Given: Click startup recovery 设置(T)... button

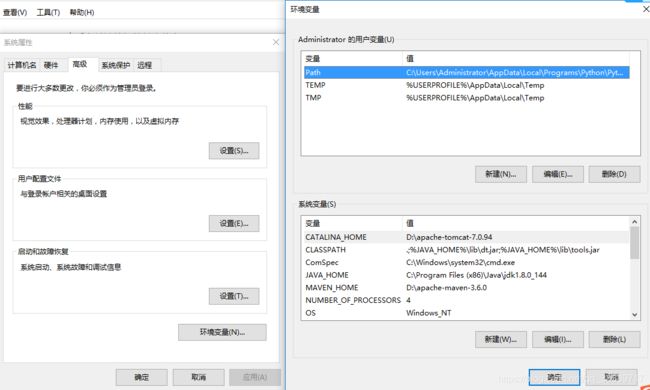Looking at the screenshot, I should 234,296.
